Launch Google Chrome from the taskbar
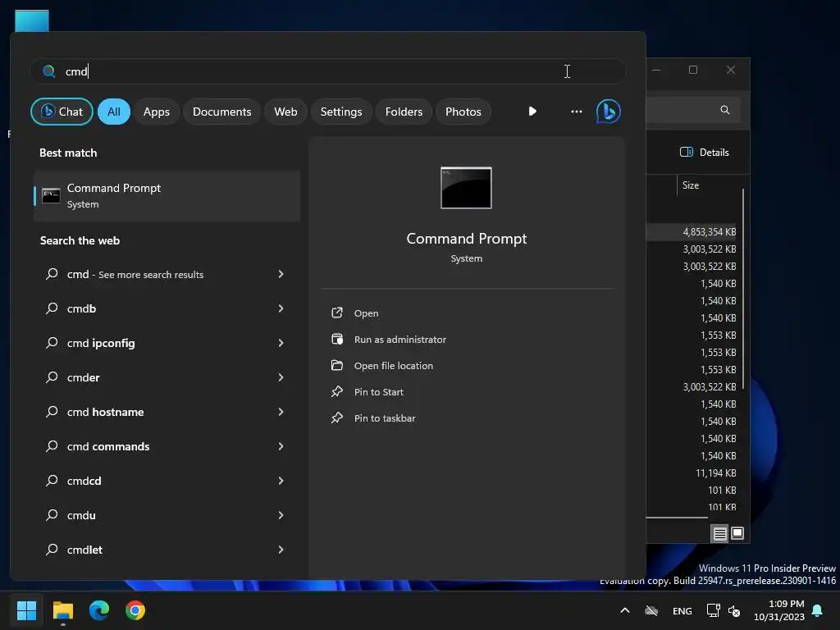Screen dimensions: 840x630 coord(135,610)
